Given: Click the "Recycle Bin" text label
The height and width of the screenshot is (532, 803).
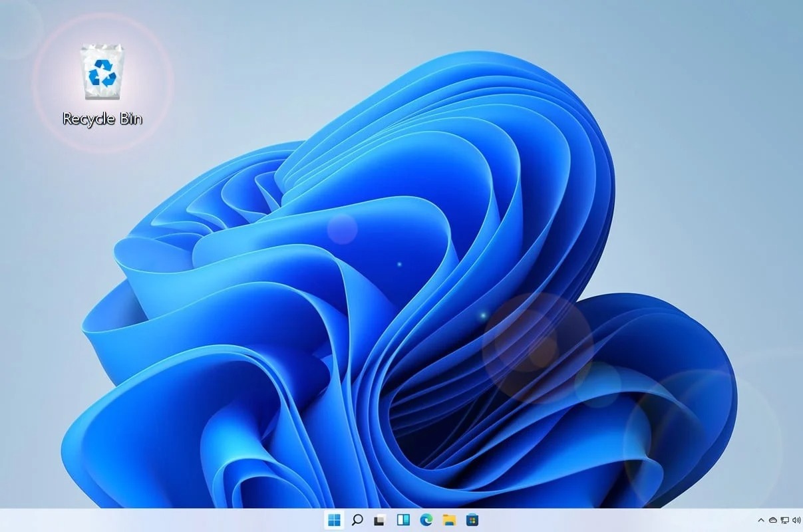Looking at the screenshot, I should point(102,119).
